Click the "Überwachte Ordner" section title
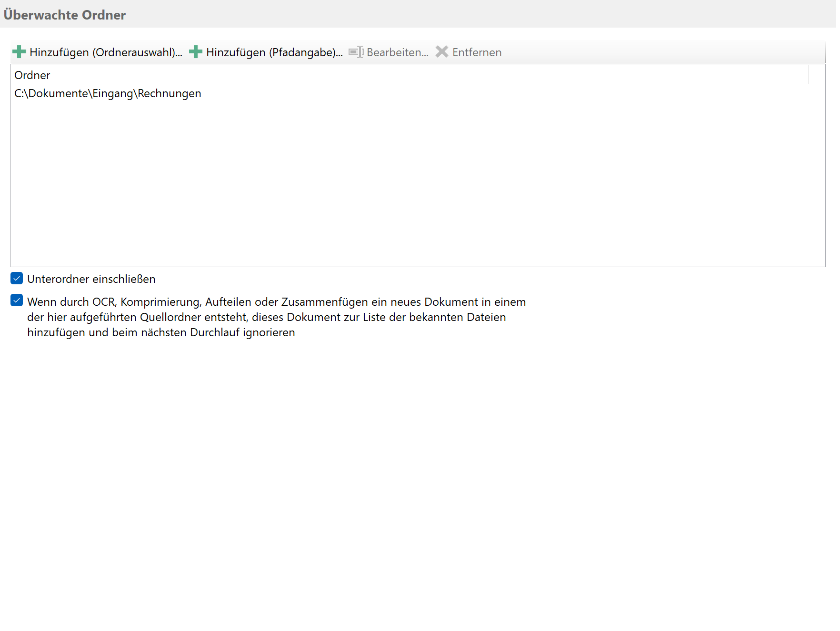840x631 pixels. coord(65,15)
